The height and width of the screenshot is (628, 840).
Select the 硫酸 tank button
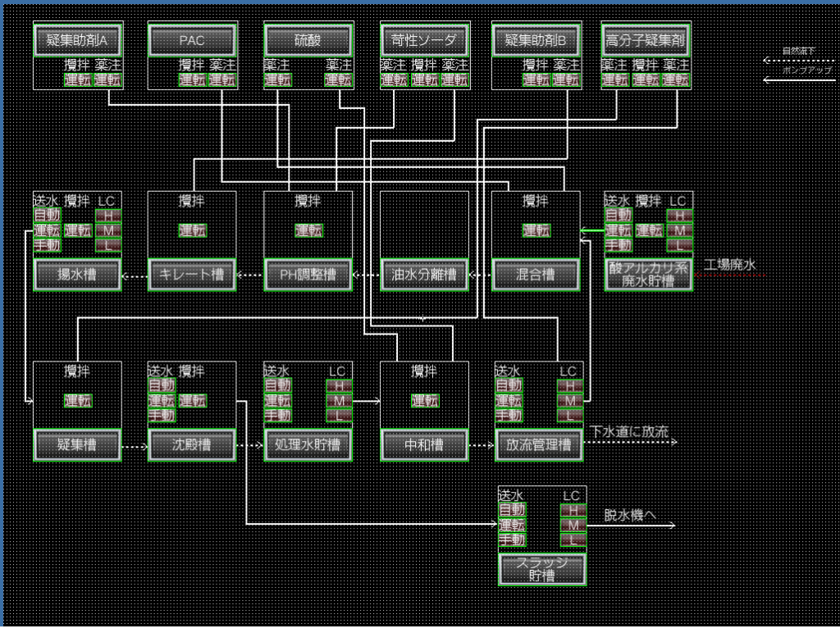308,40
